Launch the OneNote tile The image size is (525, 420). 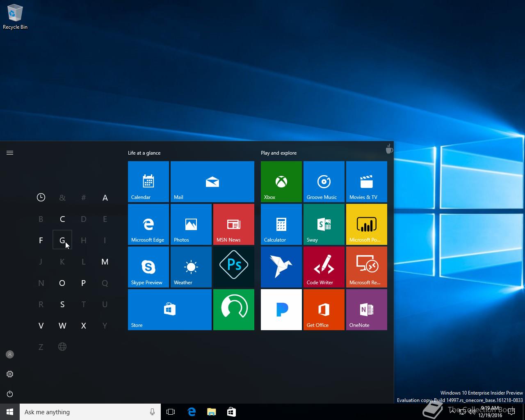point(367,310)
